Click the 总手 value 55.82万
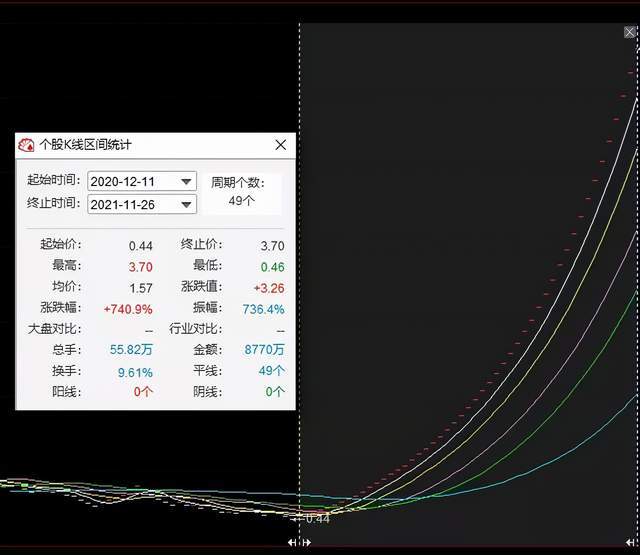Viewport: 640px width, 555px height. click(131, 350)
